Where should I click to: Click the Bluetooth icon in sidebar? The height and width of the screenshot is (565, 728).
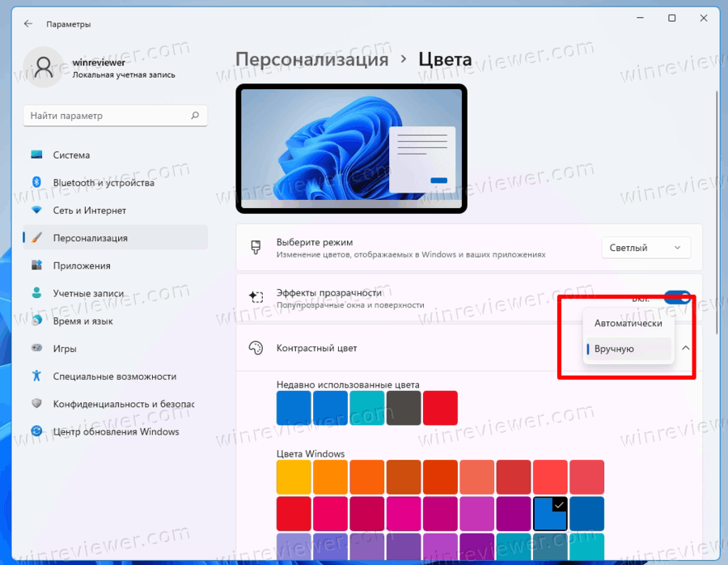tap(36, 182)
